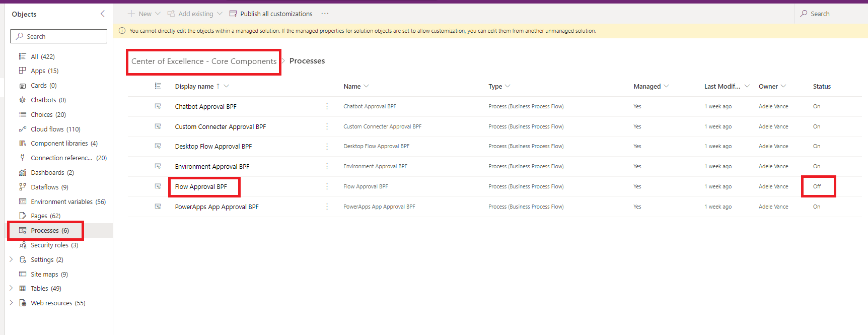Expand the Settings (2) tree node
Screen dimensions: 868x335
pos(11,259)
